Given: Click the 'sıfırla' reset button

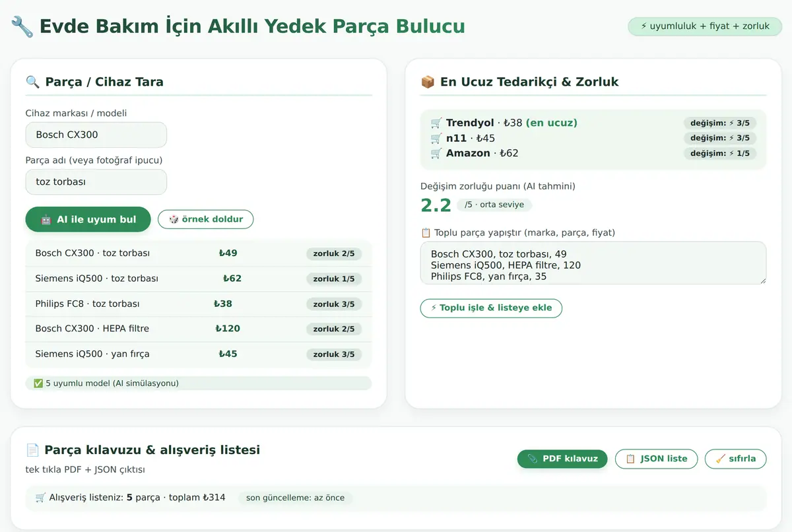Looking at the screenshot, I should pos(735,459).
